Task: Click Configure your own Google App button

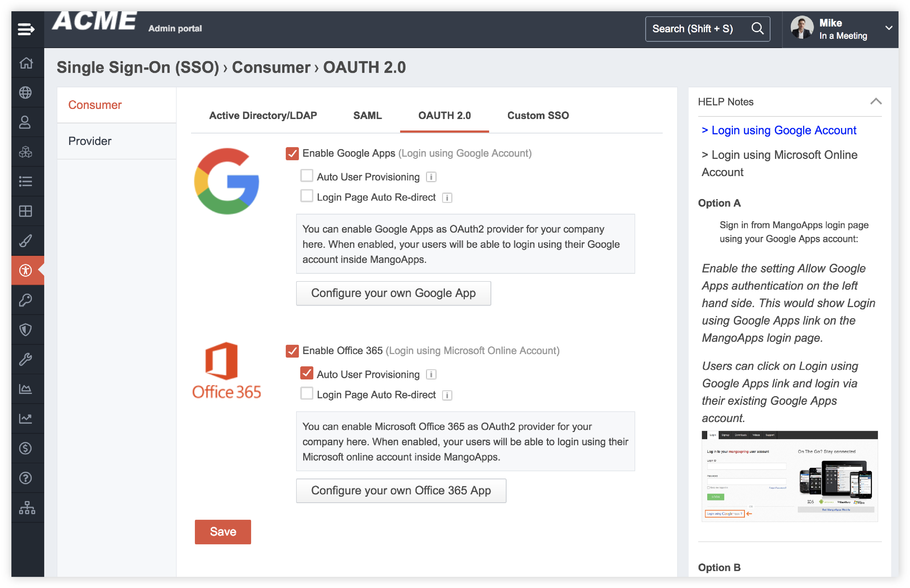Action: point(394,293)
